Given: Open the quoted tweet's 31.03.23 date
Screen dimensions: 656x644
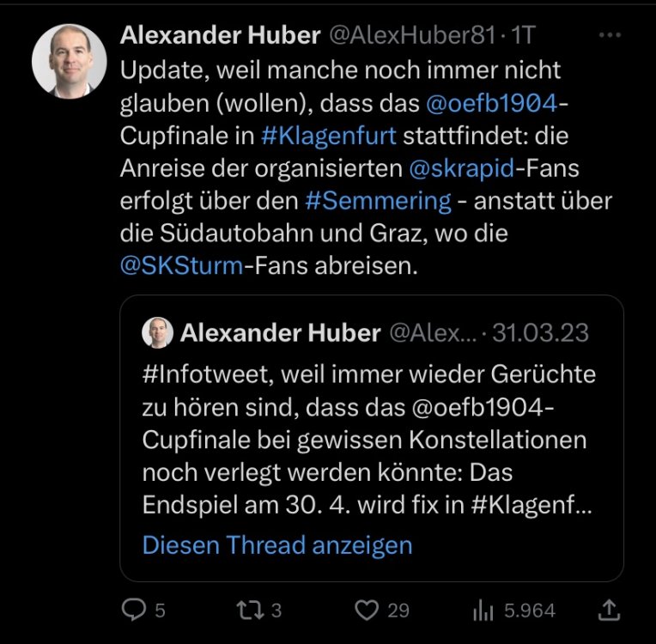Looking at the screenshot, I should (x=540, y=332).
